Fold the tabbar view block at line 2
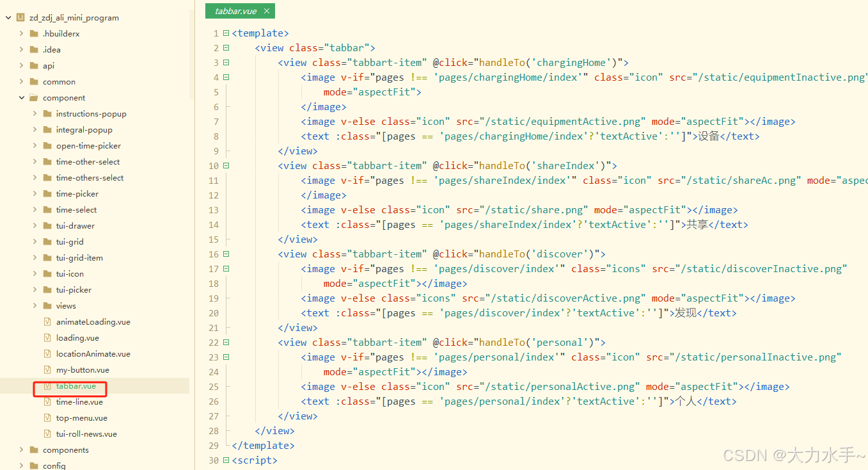Viewport: 868px width, 470px height. coord(226,47)
